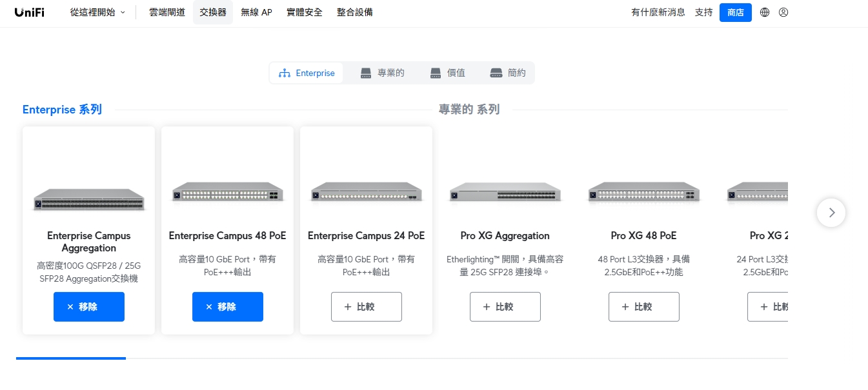868x390 pixels.
Task: Open the language globe icon
Action: click(765, 12)
